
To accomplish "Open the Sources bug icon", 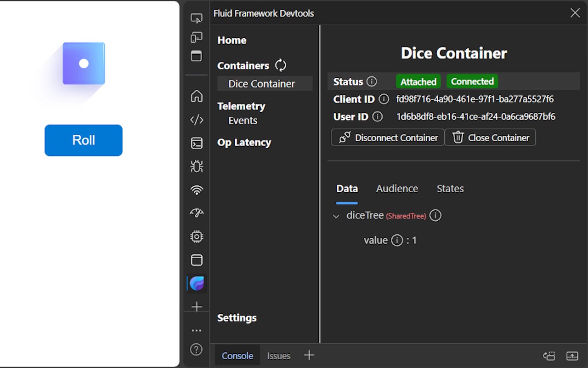I will point(197,167).
